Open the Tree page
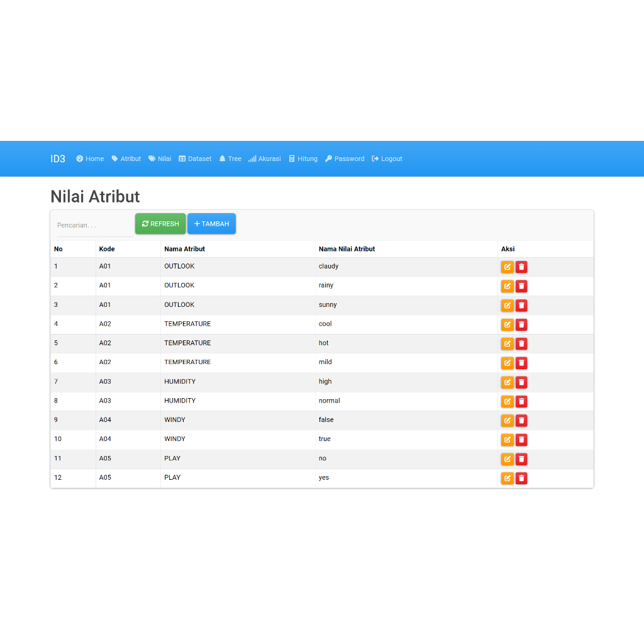This screenshot has width=644, height=644. (230, 158)
